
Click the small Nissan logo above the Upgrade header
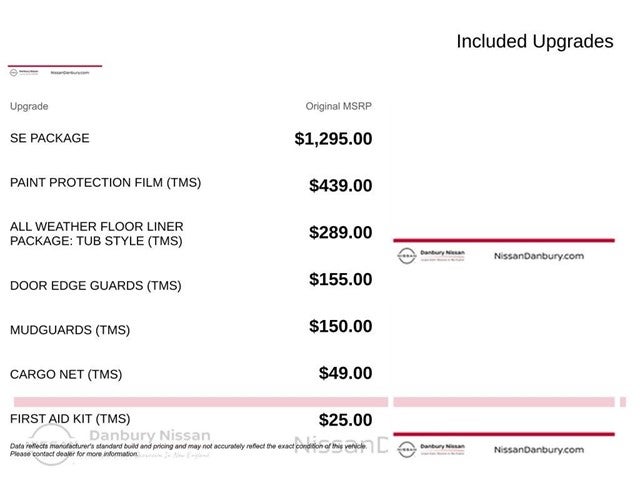pos(14,72)
